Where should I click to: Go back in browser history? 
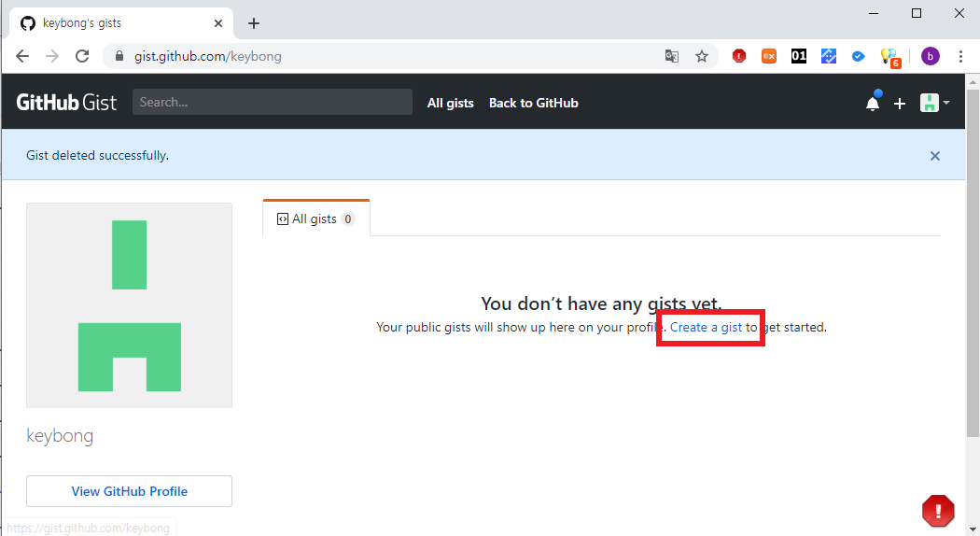(22, 56)
